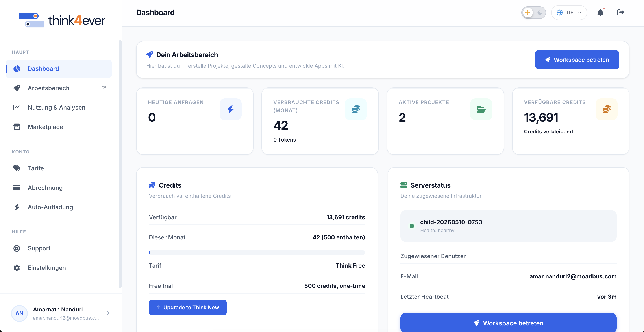Click the think4ever logo
The image size is (644, 332).
point(62,20)
